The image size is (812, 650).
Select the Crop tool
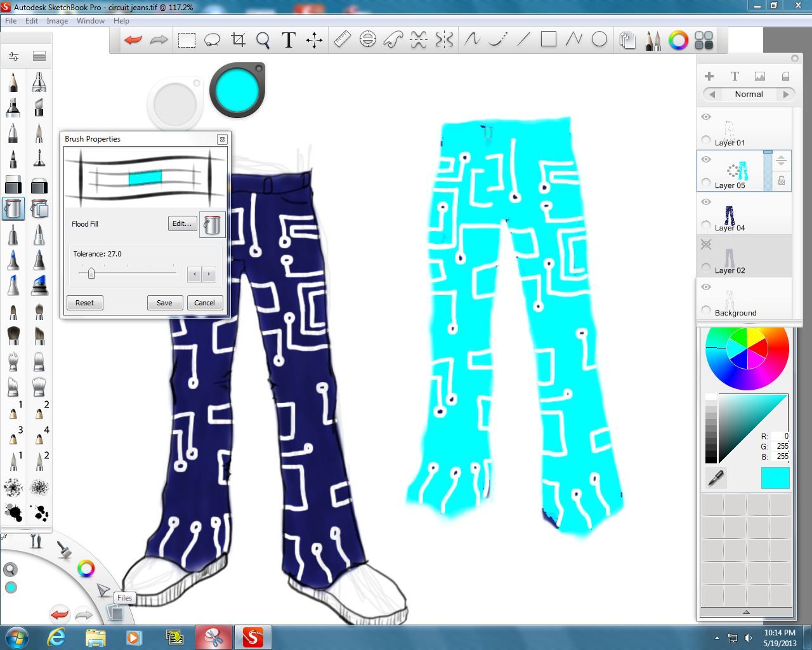(x=238, y=39)
